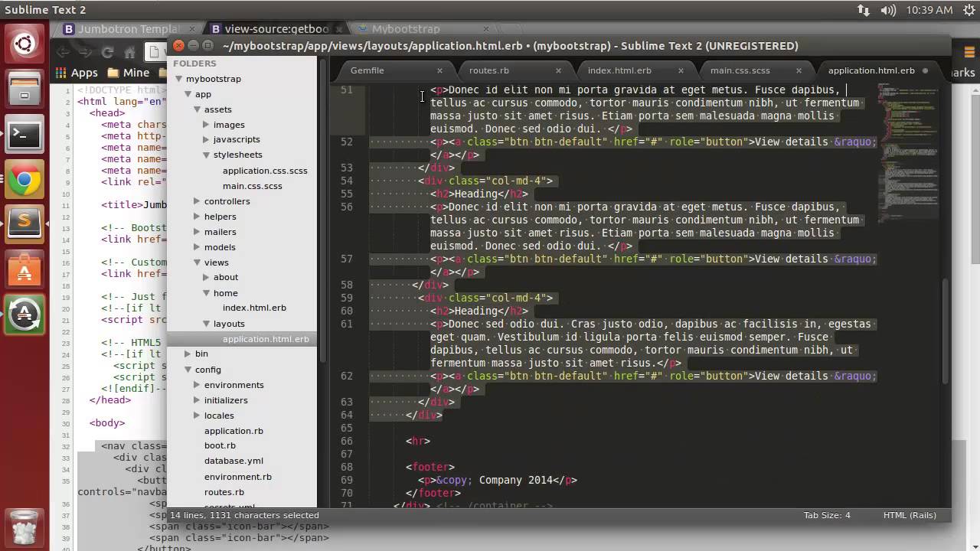Switch to Mybootstrap tab in Chrome
980x551 pixels.
point(406,29)
